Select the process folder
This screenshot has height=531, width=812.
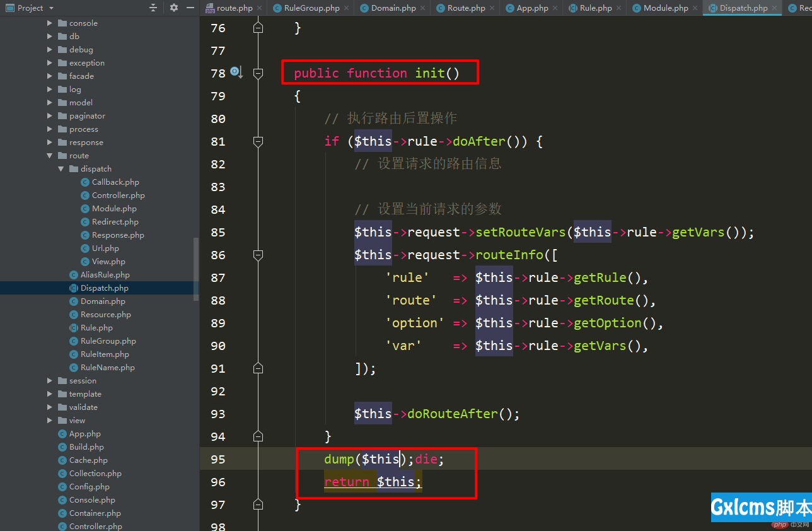[x=83, y=129]
